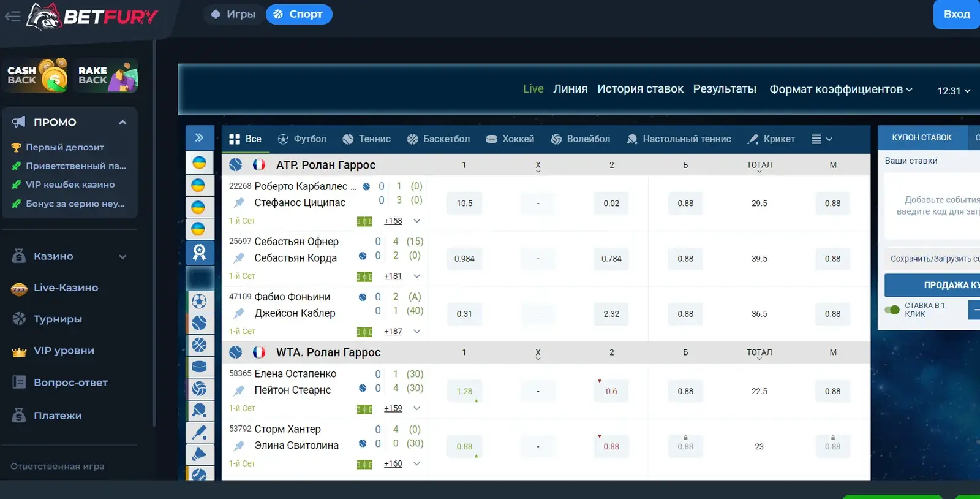Click the tennis ball icon in side strip
This screenshot has height=499, width=980.
point(200,322)
